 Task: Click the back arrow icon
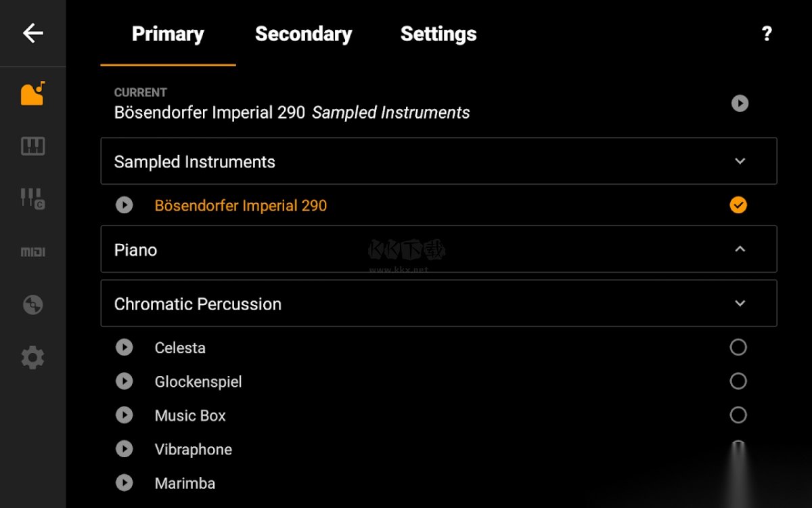(32, 33)
